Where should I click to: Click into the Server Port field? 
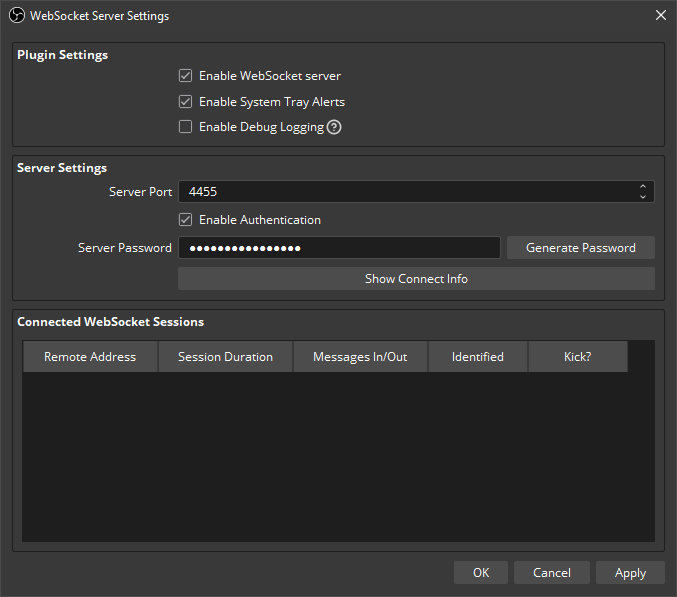tap(416, 192)
